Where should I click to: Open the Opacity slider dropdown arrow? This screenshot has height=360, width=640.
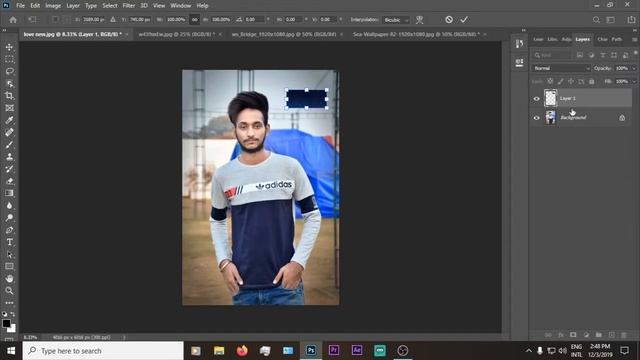coord(634,68)
